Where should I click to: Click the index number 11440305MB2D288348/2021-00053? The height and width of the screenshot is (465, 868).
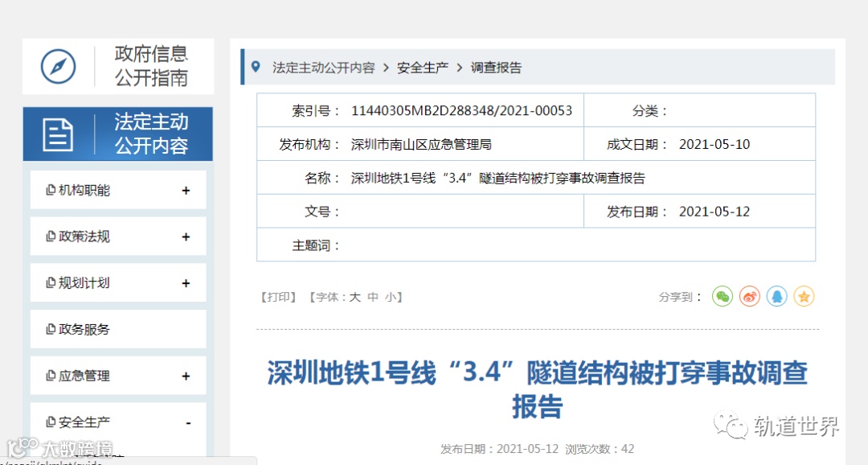click(461, 111)
